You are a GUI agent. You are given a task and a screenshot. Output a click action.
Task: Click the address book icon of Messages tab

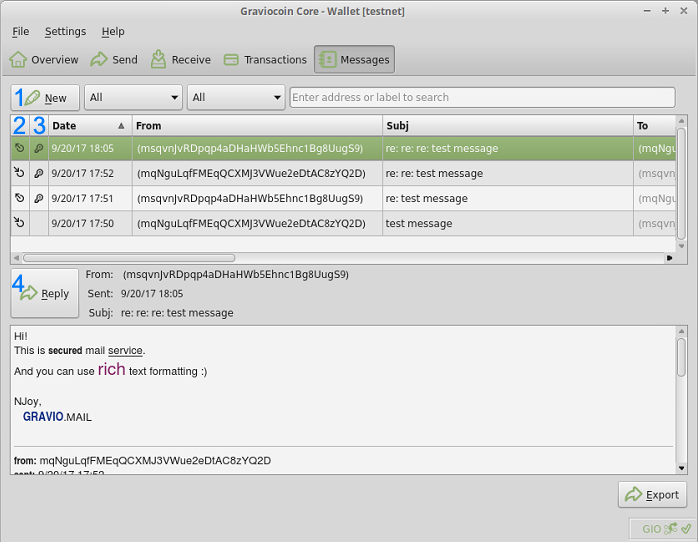(328, 59)
